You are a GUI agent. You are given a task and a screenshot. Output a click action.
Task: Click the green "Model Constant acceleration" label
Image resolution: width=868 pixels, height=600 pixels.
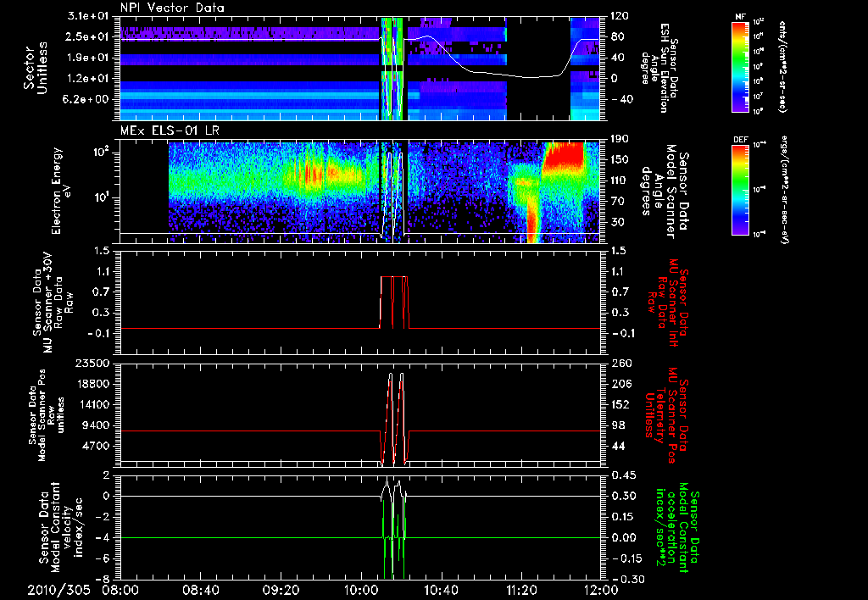pos(676,527)
